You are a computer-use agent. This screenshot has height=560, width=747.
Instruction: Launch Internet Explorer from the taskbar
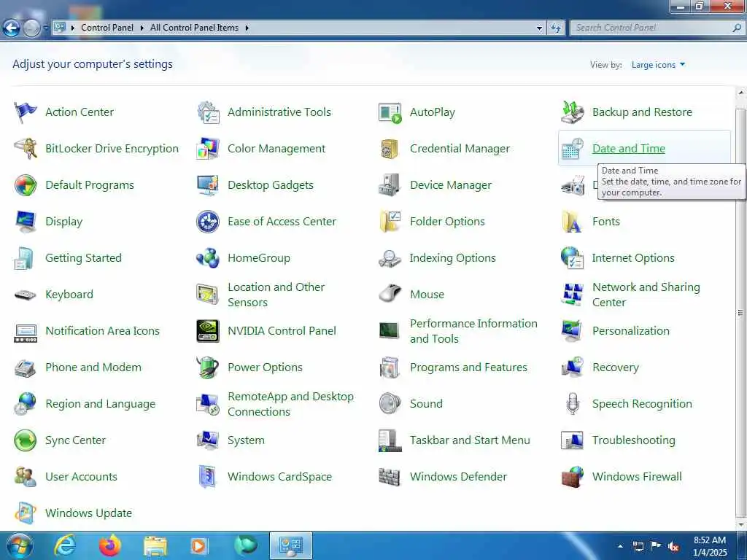coord(65,545)
